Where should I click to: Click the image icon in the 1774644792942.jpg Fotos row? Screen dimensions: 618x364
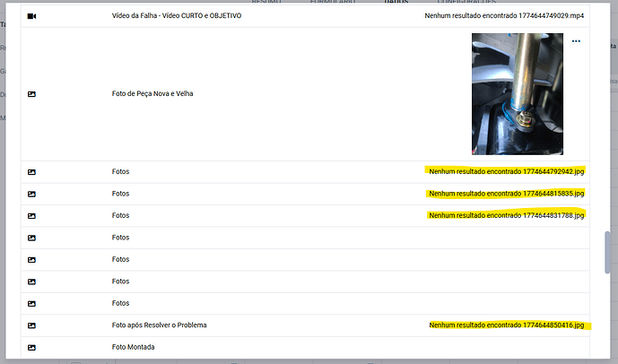pos(31,172)
